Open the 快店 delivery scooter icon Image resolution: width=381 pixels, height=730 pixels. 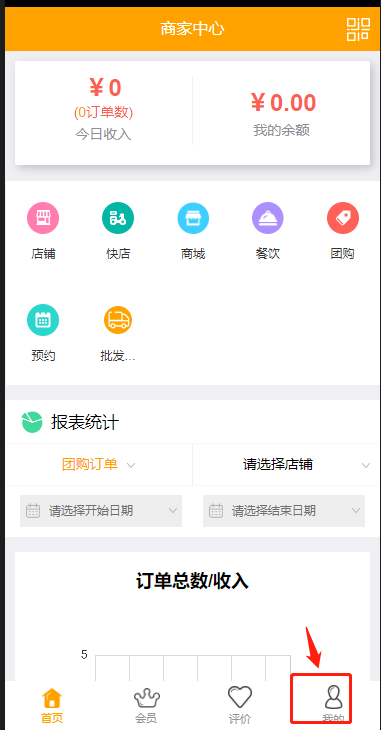click(x=118, y=218)
